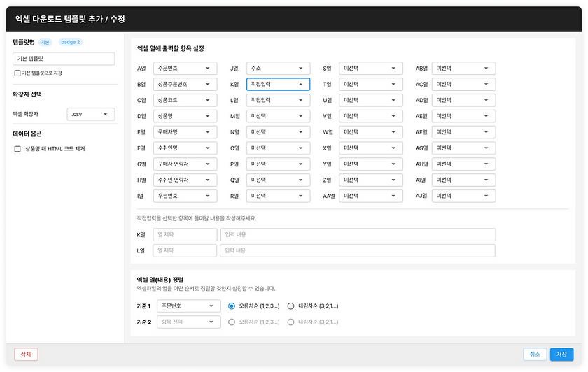
Task: Open the X열 미선택 dropdown
Action: click(371, 148)
